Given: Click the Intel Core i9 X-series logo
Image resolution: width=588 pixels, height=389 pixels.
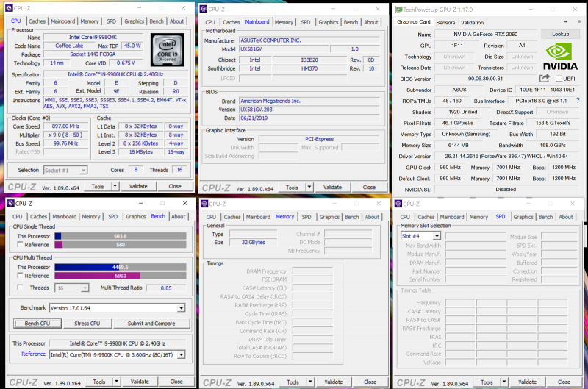Looking at the screenshot, I should 168,50.
